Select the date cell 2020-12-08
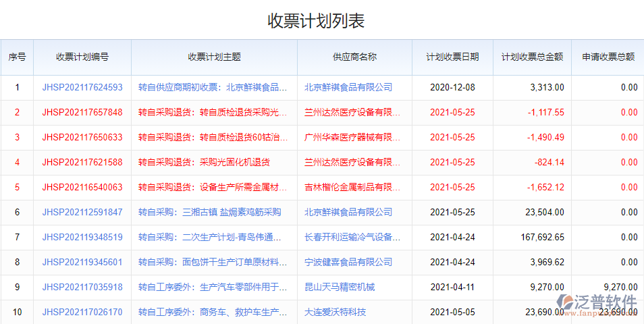 pyautogui.click(x=452, y=87)
